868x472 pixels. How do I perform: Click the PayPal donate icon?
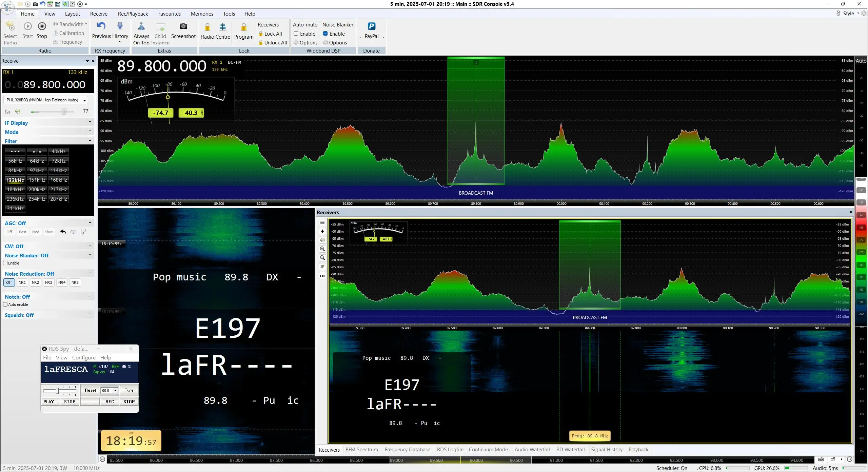(371, 26)
